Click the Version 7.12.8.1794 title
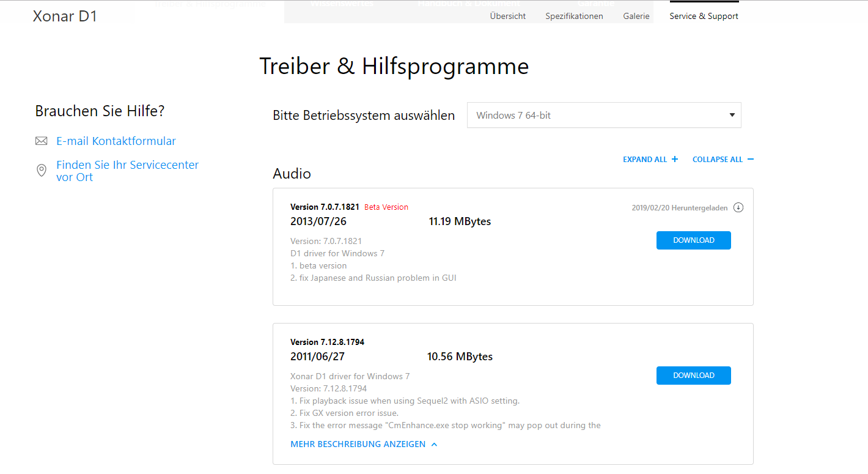868x474 pixels. [x=327, y=342]
